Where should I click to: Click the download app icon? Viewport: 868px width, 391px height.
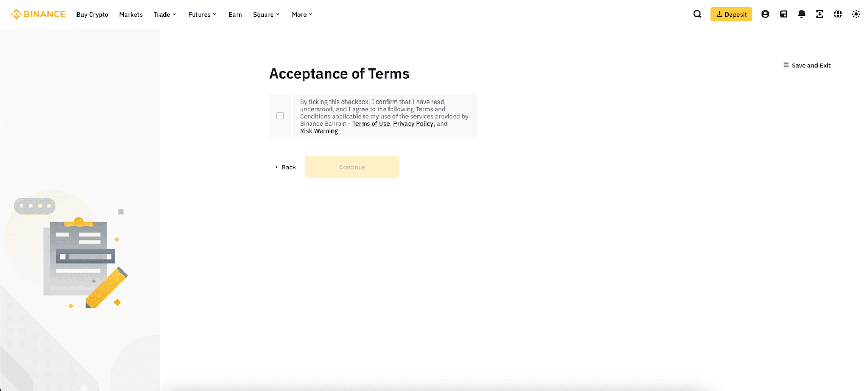pos(820,14)
